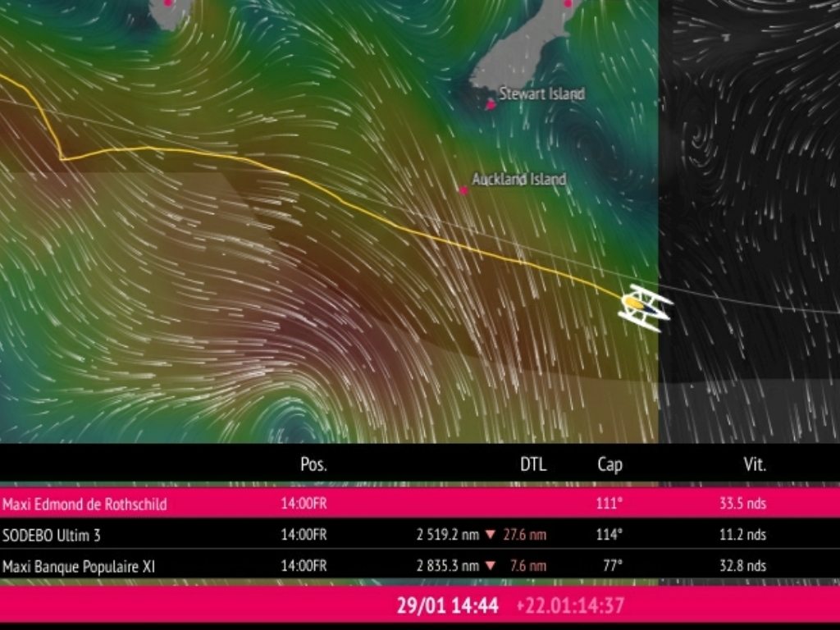Click the down arrow in SODEBO Ultim 3 row
The height and width of the screenshot is (630, 840).
(x=491, y=535)
